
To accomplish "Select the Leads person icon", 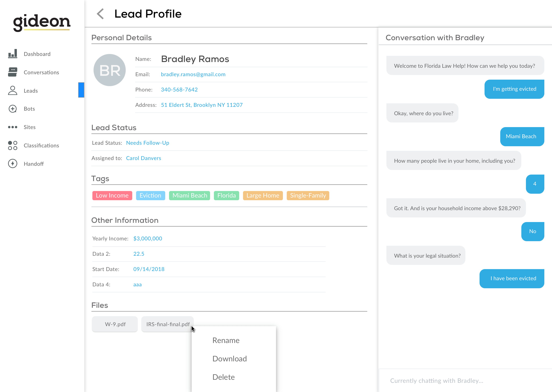I will (13, 91).
